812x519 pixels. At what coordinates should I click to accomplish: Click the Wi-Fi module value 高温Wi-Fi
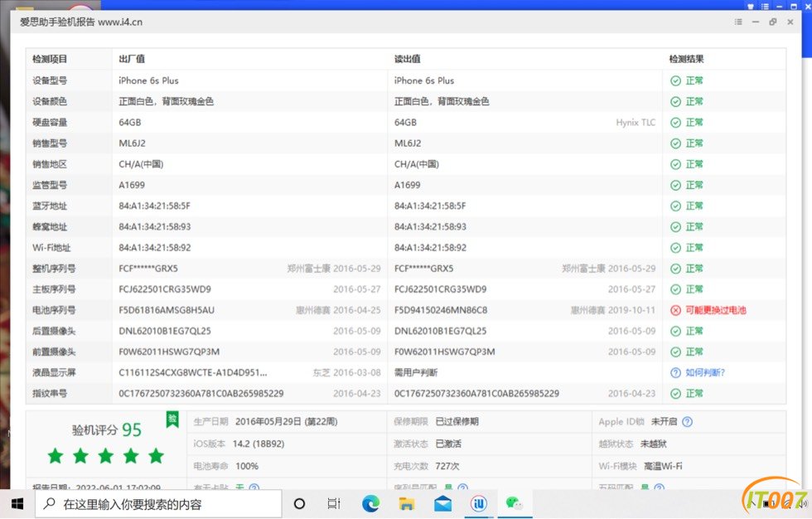point(663,466)
